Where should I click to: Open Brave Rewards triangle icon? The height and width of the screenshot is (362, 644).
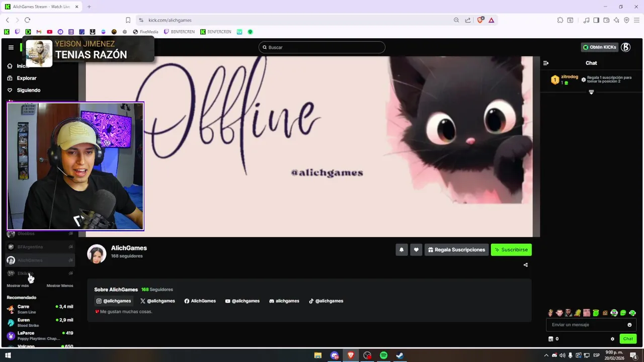pos(491,20)
